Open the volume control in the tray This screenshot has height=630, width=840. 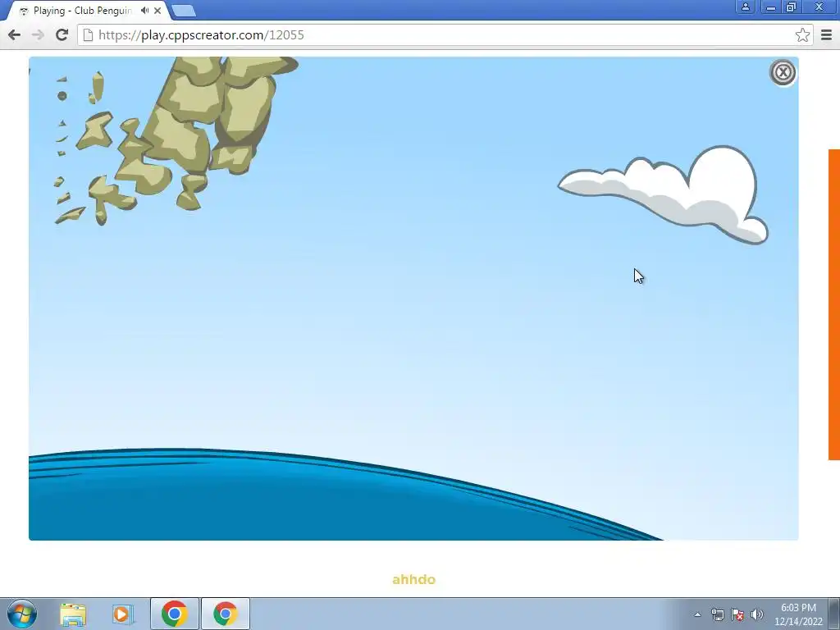[757, 614]
